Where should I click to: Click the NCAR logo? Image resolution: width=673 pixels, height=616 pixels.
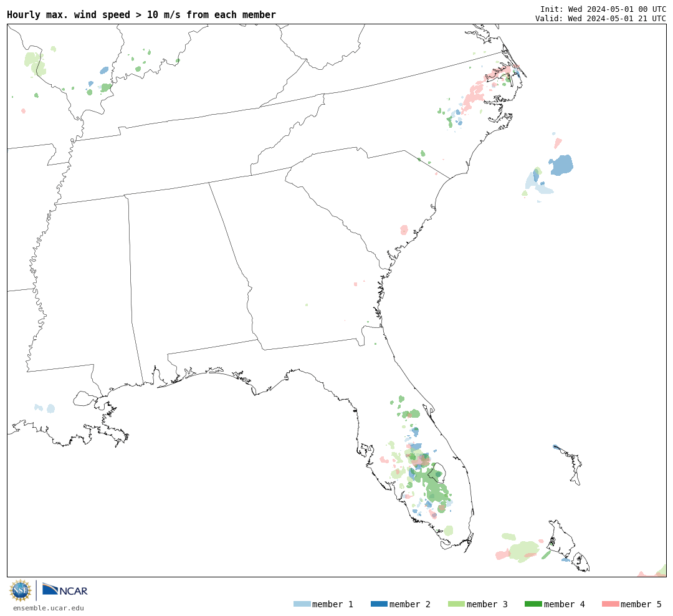click(x=65, y=589)
